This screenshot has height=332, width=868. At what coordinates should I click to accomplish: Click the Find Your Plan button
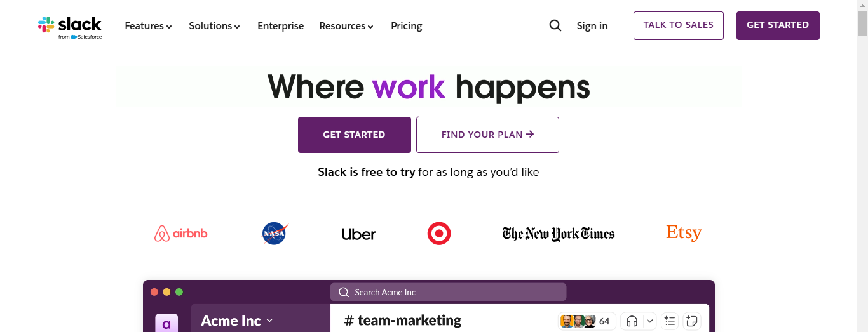click(487, 135)
